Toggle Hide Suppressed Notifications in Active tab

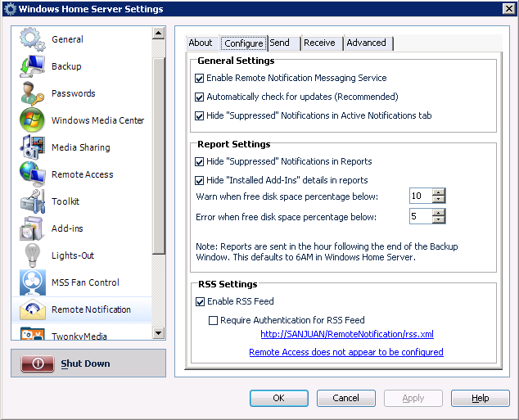[x=199, y=115]
